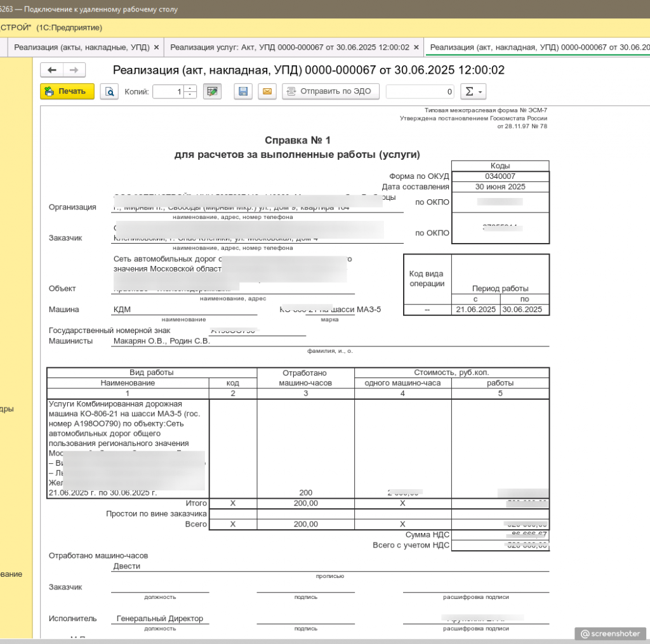Image resolution: width=650 pixels, height=644 pixels.
Task: Click the machine name КДМ
Action: pyautogui.click(x=122, y=310)
